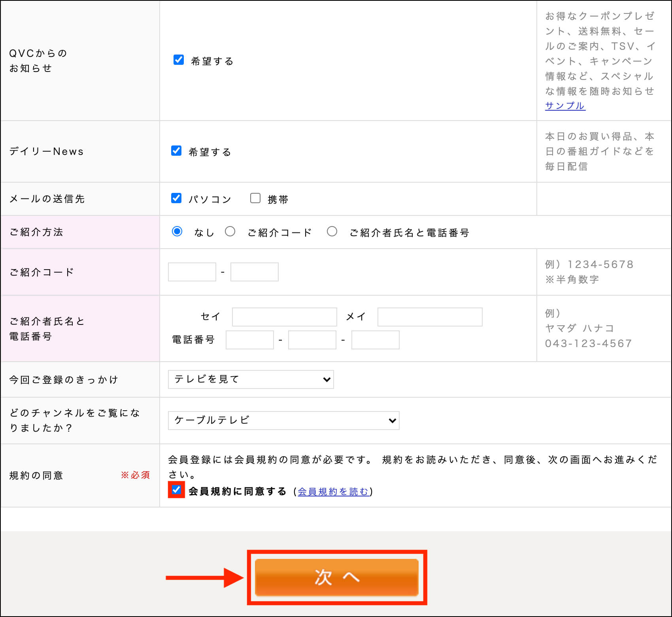The width and height of the screenshot is (672, 617).
Task: Enable the 携帯 mail destination checkbox
Action: point(255,198)
